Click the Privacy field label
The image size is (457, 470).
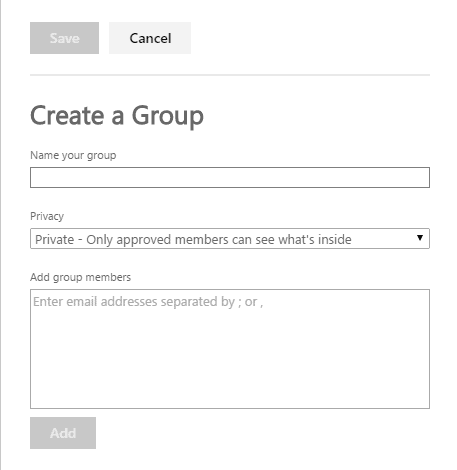click(47, 216)
